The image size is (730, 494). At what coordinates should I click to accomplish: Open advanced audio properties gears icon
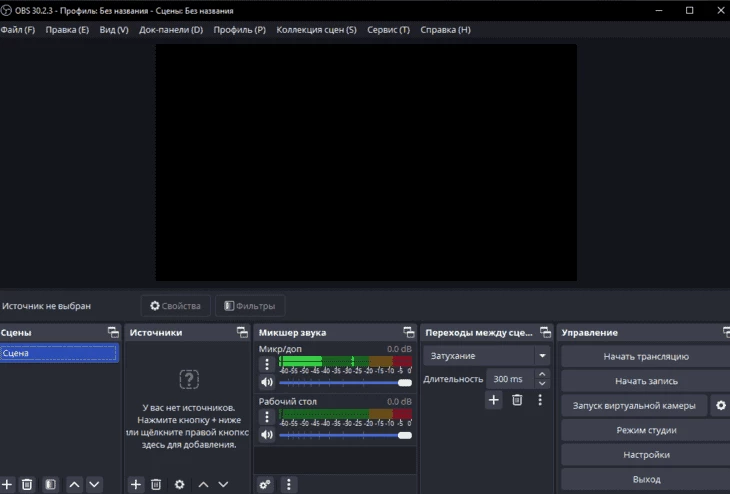point(265,484)
